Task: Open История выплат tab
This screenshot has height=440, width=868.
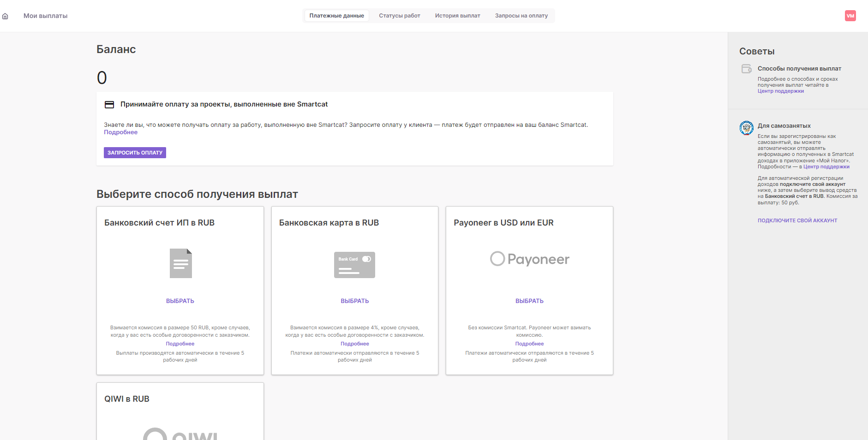Action: pyautogui.click(x=457, y=16)
